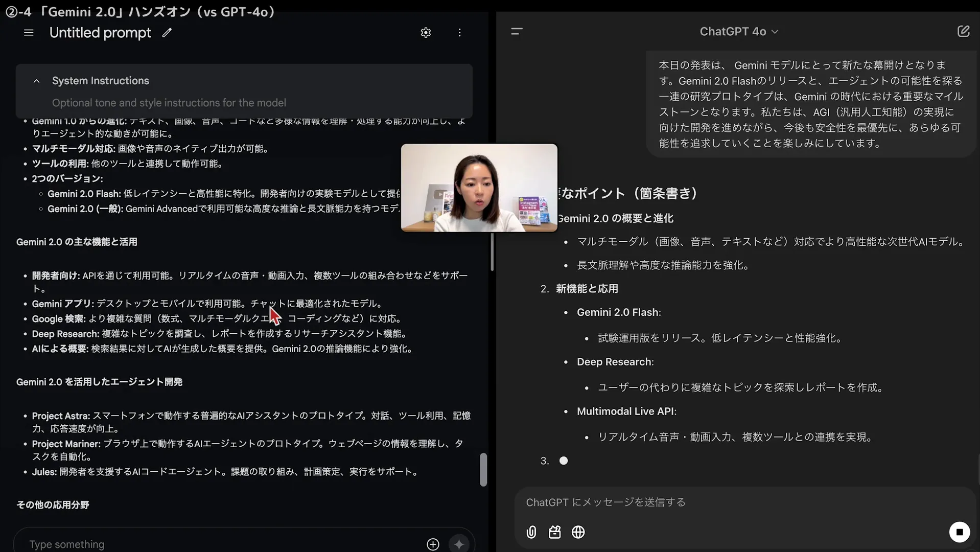Click the 'Gemini 2.0 (一般):' sub-bullet

click(85, 209)
